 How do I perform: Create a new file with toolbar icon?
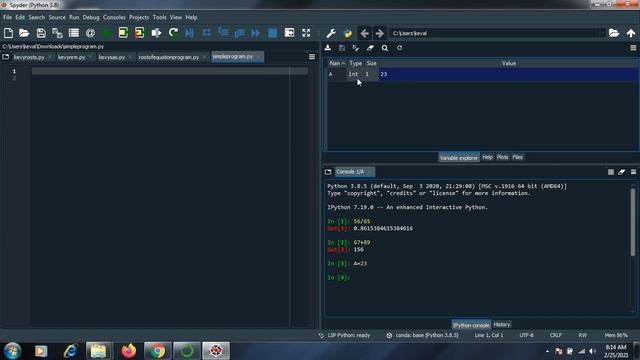(x=8, y=33)
